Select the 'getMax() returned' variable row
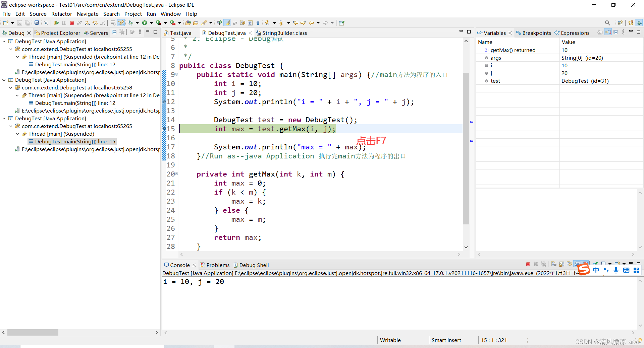 pyautogui.click(x=559, y=50)
